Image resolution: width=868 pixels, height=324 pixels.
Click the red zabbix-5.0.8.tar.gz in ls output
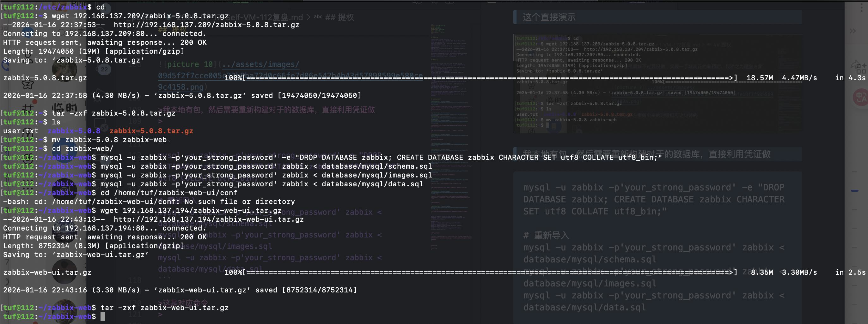pyautogui.click(x=151, y=131)
